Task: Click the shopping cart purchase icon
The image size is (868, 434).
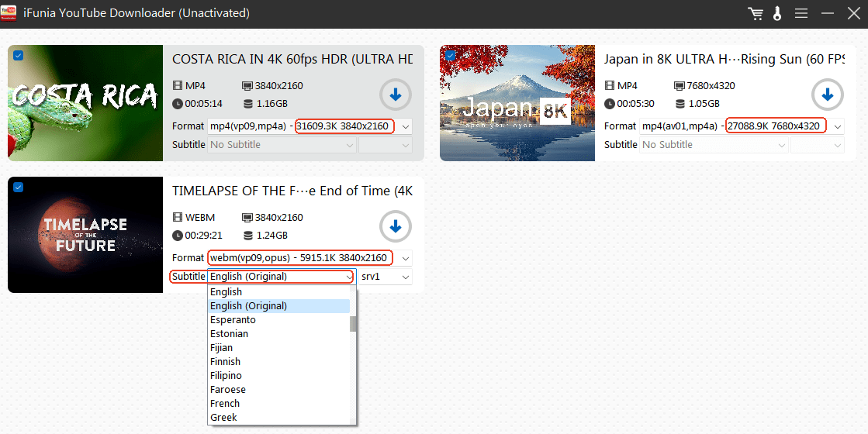Action: [755, 14]
